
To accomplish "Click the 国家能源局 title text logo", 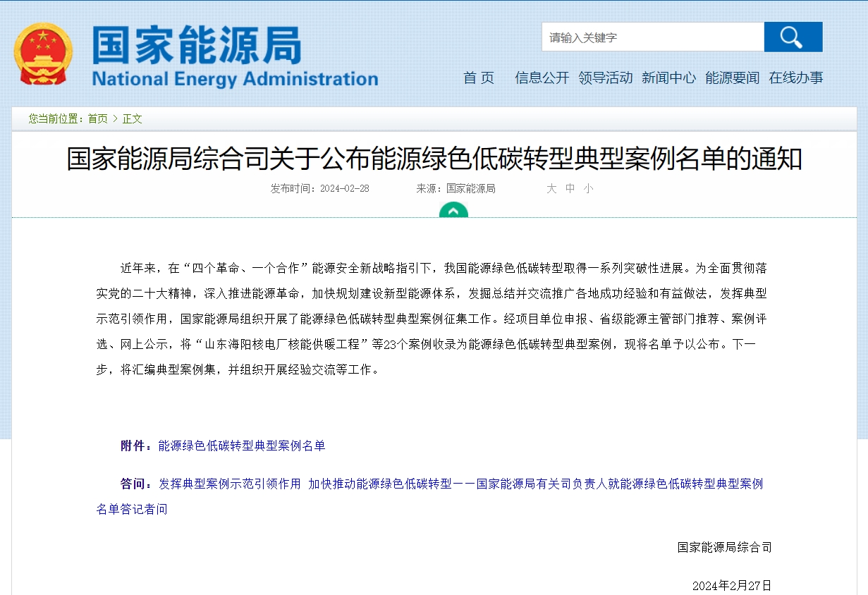I will 197,46.
